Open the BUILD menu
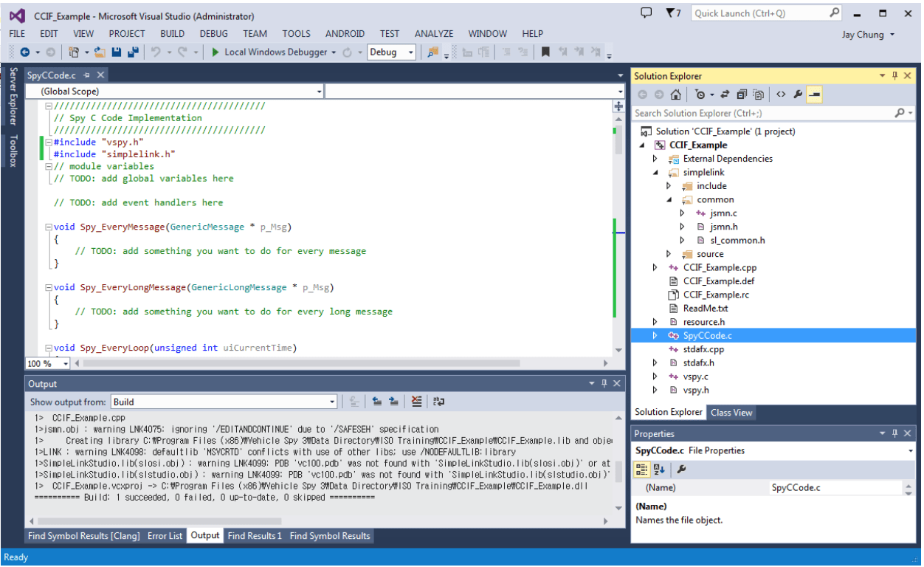This screenshot has width=924, height=567. click(173, 33)
